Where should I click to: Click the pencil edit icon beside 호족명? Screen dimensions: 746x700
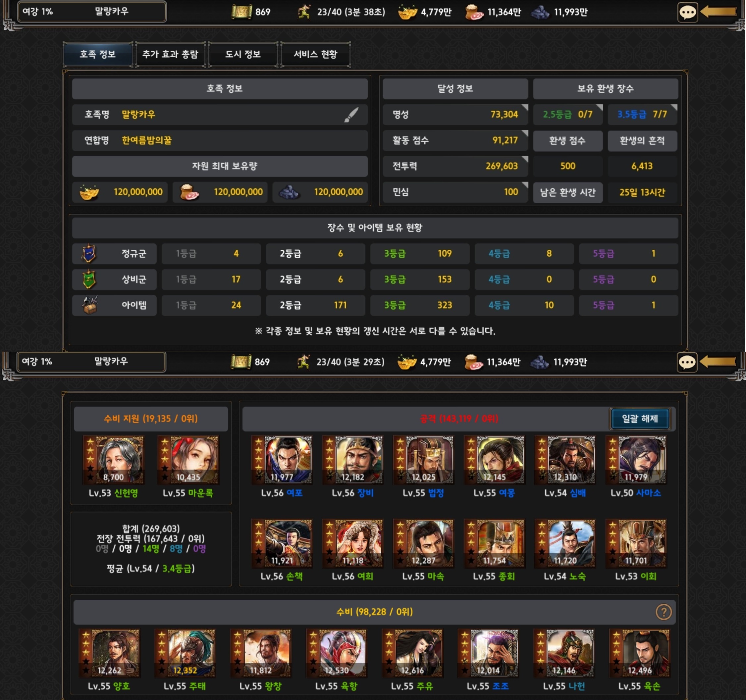click(351, 115)
